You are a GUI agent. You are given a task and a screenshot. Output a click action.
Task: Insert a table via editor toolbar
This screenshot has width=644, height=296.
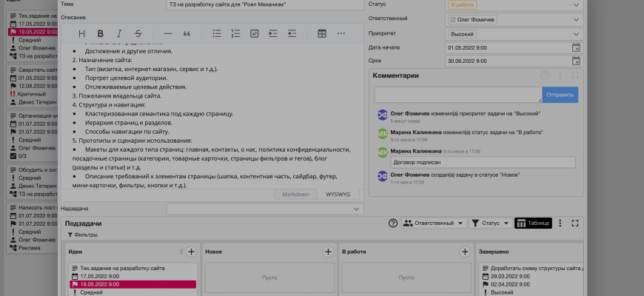[322, 33]
